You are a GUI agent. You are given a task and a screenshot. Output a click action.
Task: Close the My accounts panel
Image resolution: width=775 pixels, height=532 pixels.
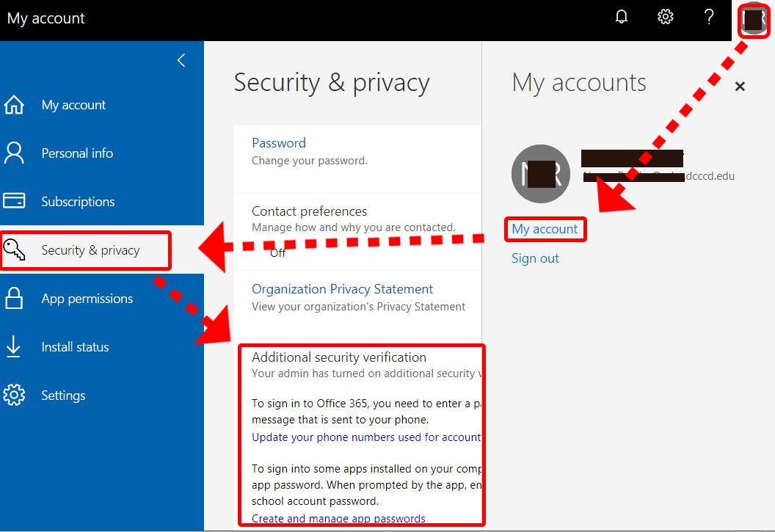pos(740,87)
